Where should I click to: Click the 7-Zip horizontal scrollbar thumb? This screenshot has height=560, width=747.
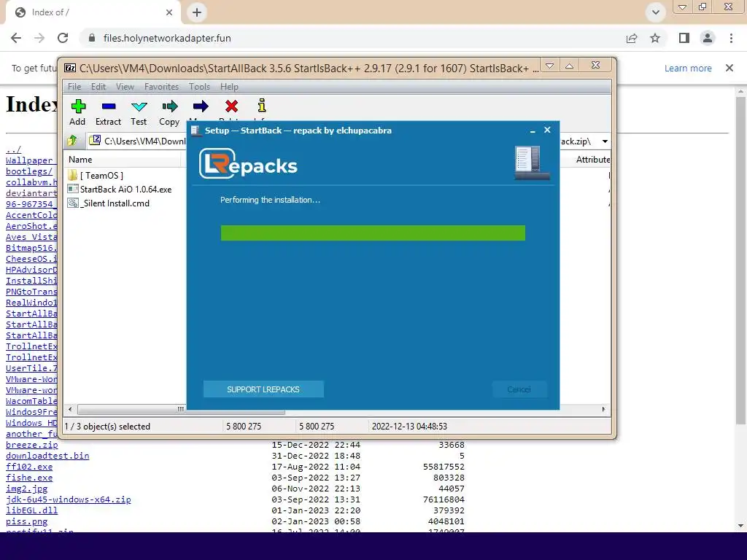pyautogui.click(x=181, y=409)
